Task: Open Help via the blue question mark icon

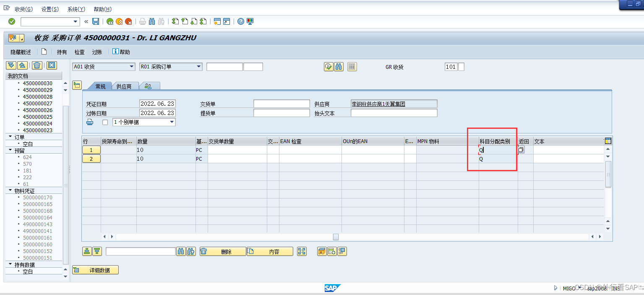Action: click(x=240, y=21)
